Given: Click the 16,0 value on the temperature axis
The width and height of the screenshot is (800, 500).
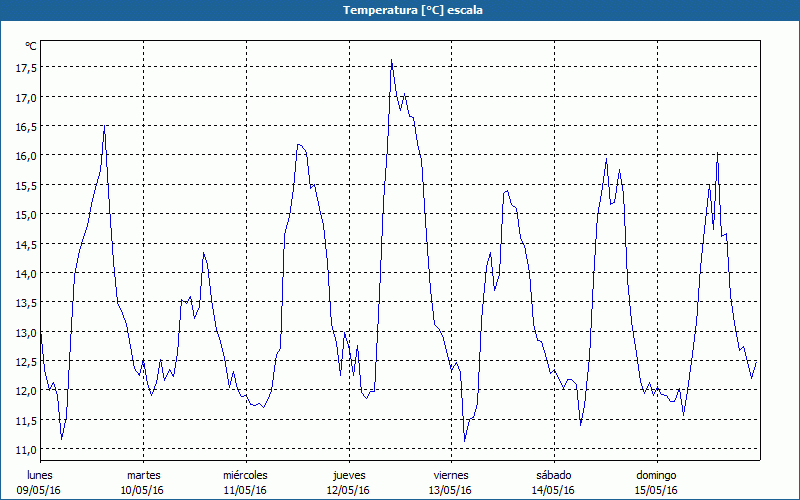Looking at the screenshot, I should tap(26, 156).
